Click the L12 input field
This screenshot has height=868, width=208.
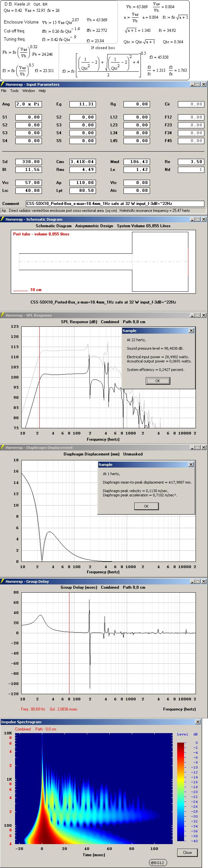click(137, 117)
